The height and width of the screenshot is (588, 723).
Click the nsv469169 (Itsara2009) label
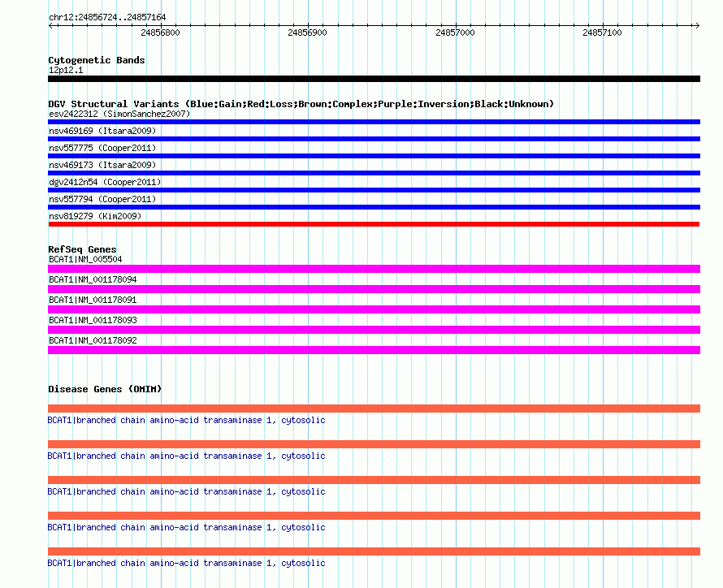click(x=102, y=131)
